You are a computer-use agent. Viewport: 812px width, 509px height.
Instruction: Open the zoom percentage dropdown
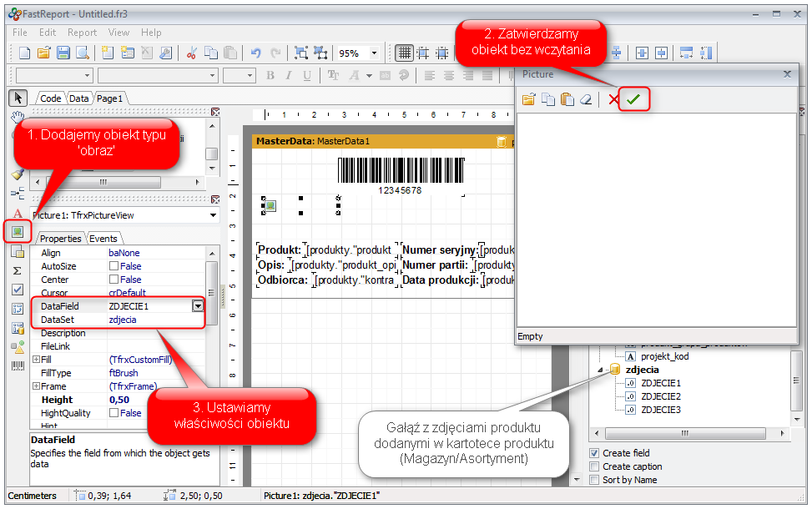[373, 53]
